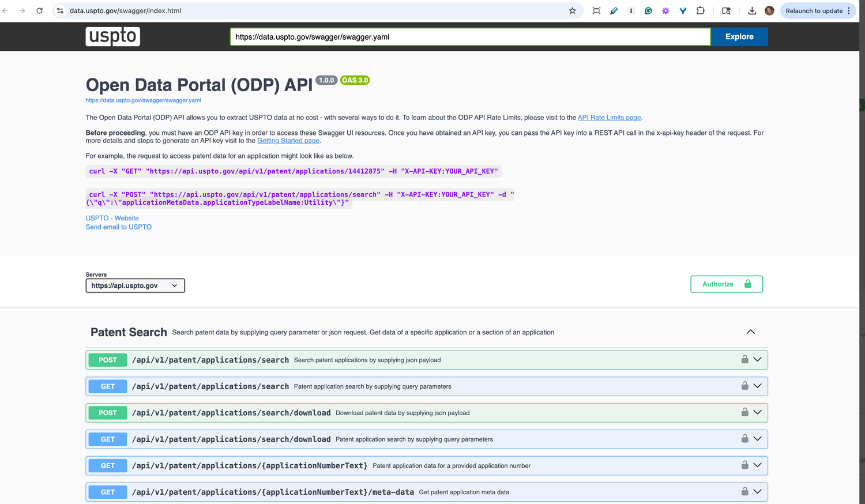Click "Download patent data by supplying json payload" text
Image resolution: width=865 pixels, height=504 pixels.
pos(403,413)
